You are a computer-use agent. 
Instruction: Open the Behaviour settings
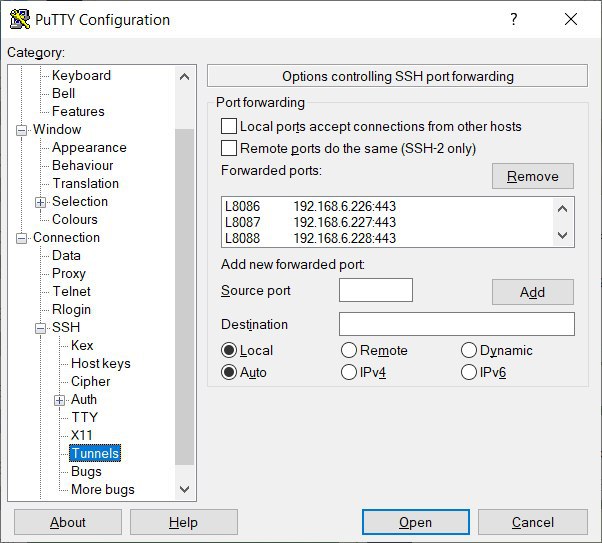(x=83, y=166)
